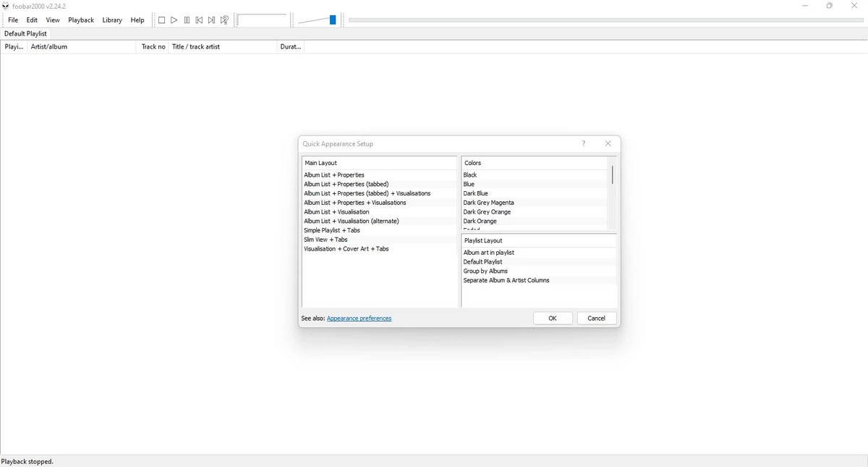
Task: Select the Default Playlist tab
Action: click(x=25, y=34)
